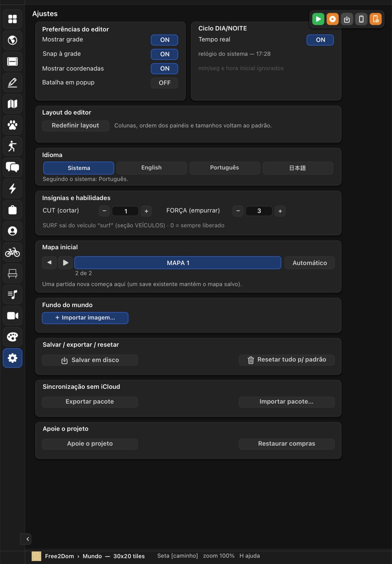Click Exportar pacote button
The width and height of the screenshot is (392, 564).
90,402
